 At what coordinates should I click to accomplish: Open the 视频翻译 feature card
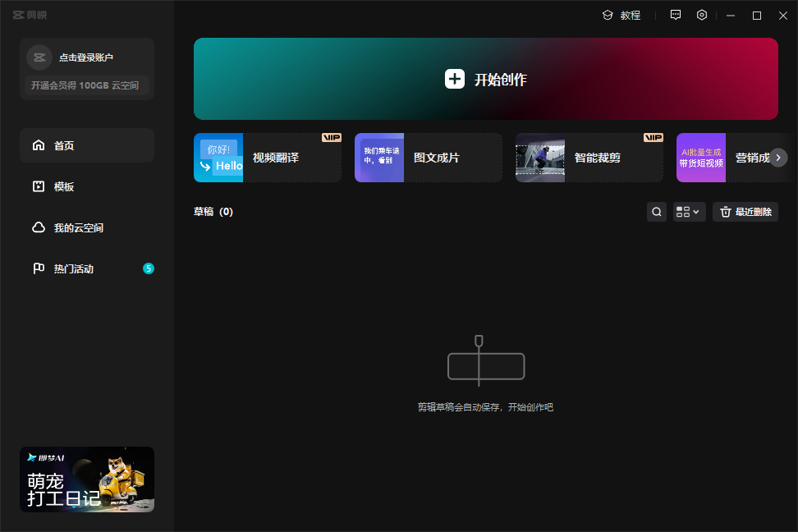pyautogui.click(x=268, y=158)
